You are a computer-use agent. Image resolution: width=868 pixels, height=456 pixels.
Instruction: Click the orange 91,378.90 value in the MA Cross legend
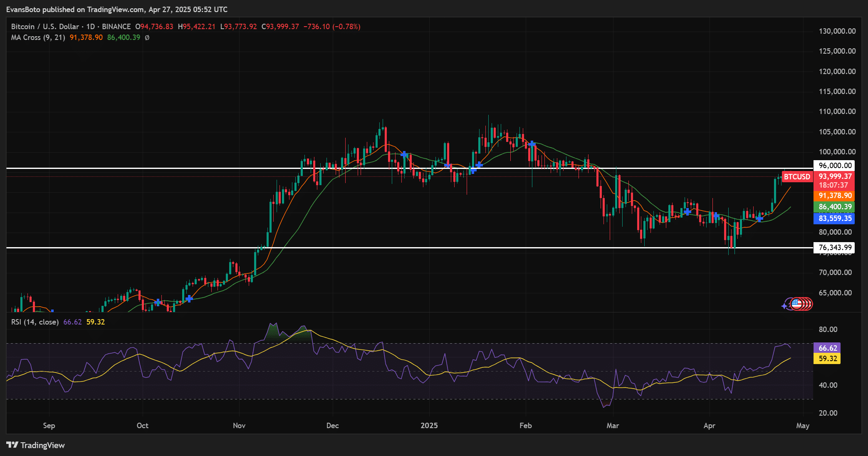[x=86, y=37]
